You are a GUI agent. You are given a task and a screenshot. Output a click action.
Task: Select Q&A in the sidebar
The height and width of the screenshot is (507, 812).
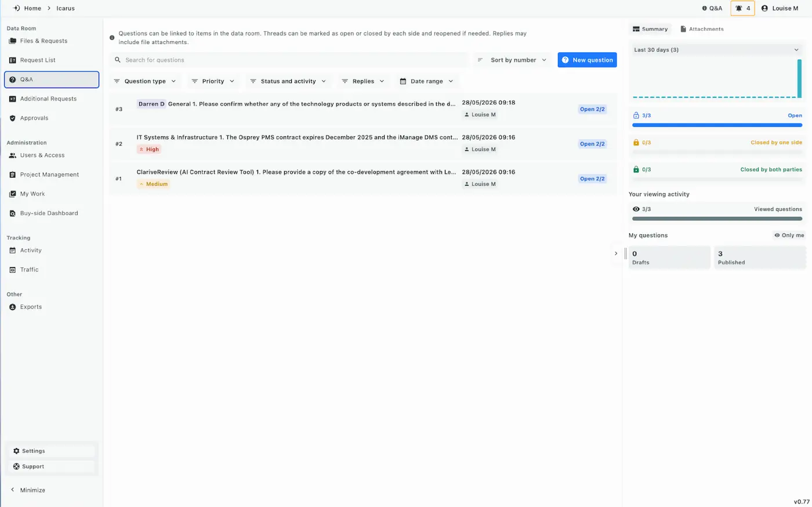coord(52,79)
